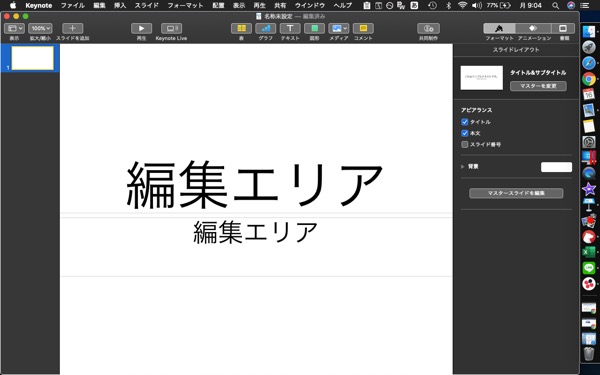Open Time Machine icon in menu bar
Screen dimensions: 600x375
tap(432, 5)
